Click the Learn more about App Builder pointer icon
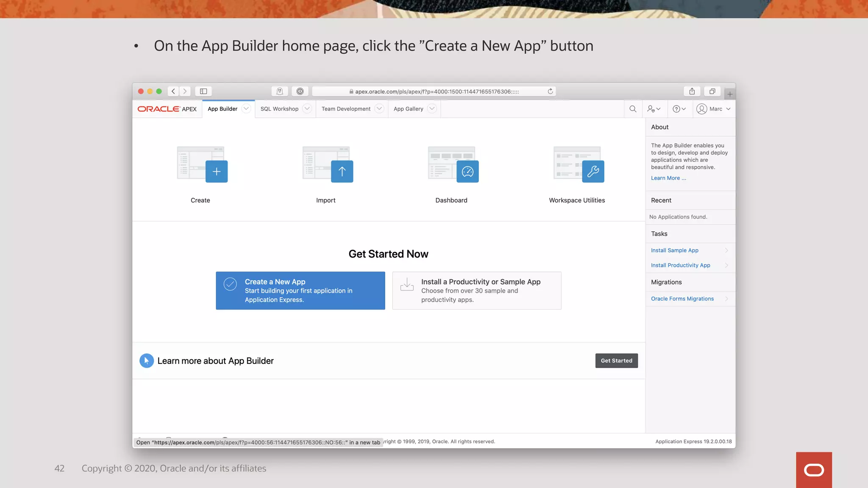The image size is (868, 488). coord(147,361)
